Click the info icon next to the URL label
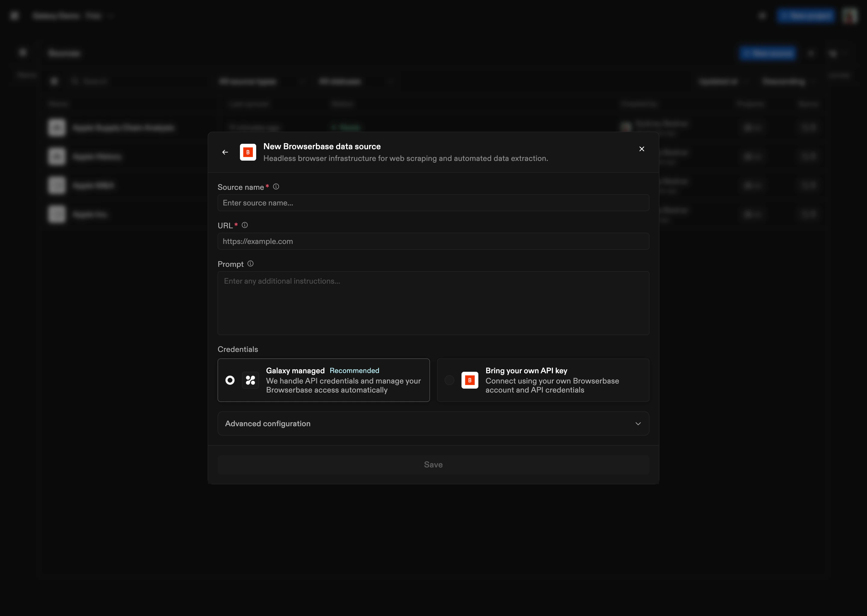This screenshot has height=616, width=867. coord(244,225)
